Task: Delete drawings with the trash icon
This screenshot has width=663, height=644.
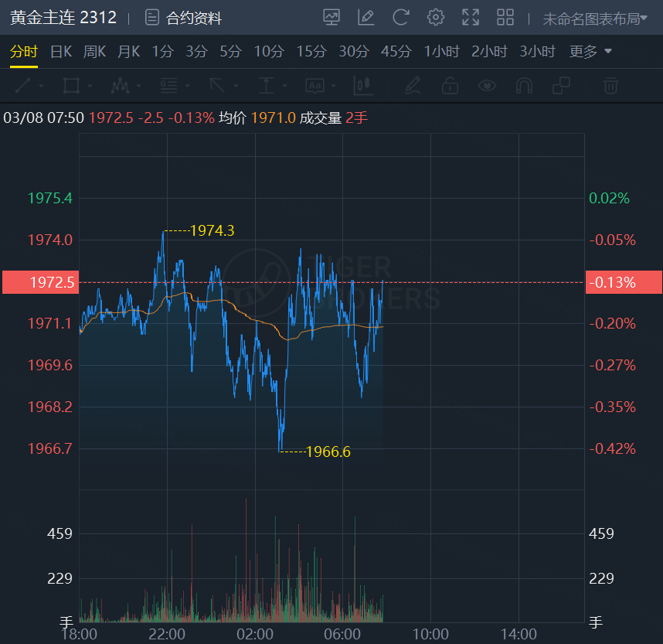Action: click(610, 85)
